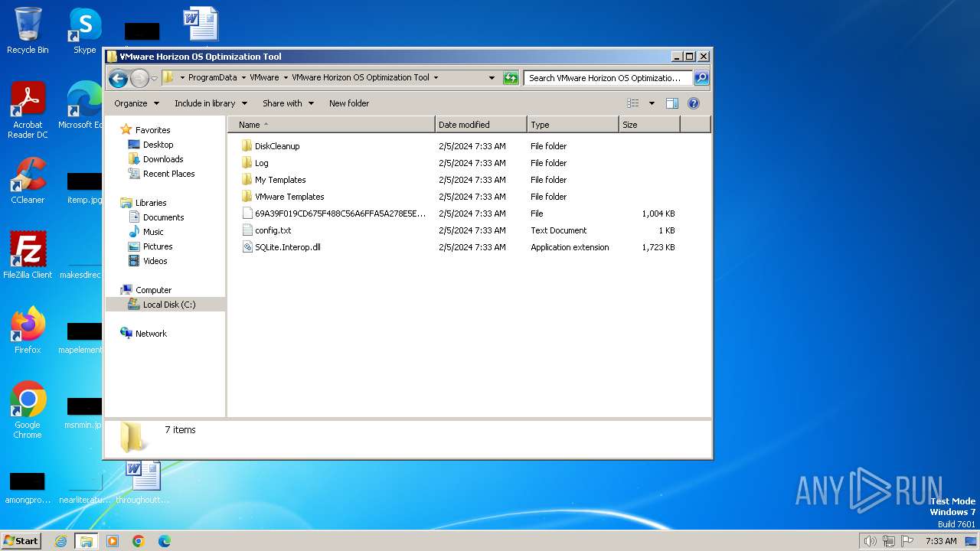Screen dimensions: 980x551
Task: Launch Microsoft Edge from the taskbar
Action: pyautogui.click(x=164, y=541)
